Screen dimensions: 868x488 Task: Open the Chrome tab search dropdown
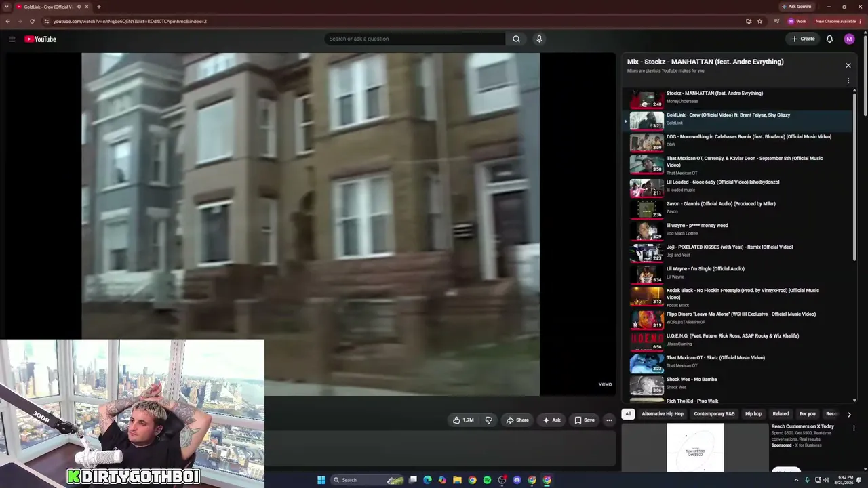(x=6, y=7)
